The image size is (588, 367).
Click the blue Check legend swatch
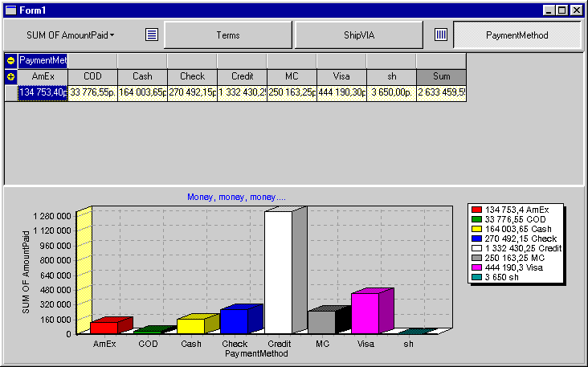click(x=477, y=238)
